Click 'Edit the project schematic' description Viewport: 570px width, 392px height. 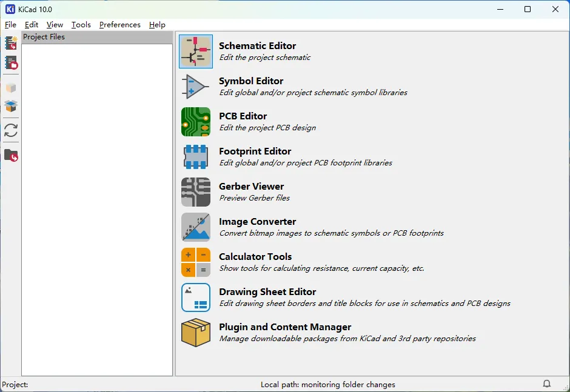click(x=265, y=58)
